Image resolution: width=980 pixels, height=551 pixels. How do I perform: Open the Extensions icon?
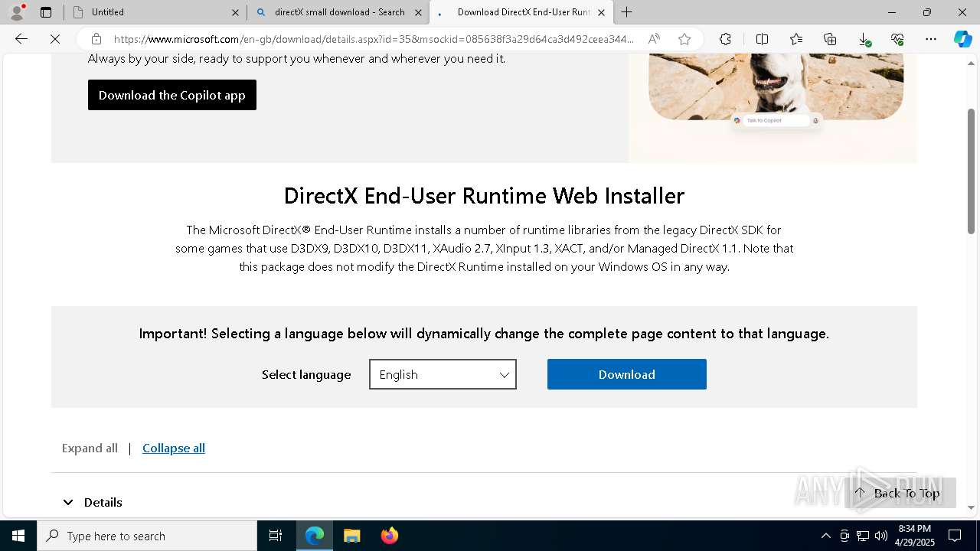(725, 39)
